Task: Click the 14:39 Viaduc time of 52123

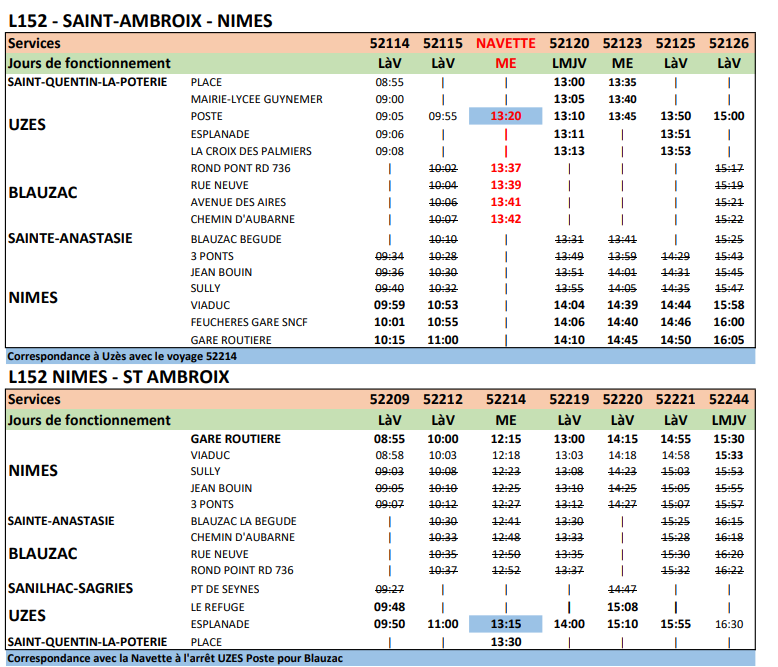Action: tap(622, 305)
